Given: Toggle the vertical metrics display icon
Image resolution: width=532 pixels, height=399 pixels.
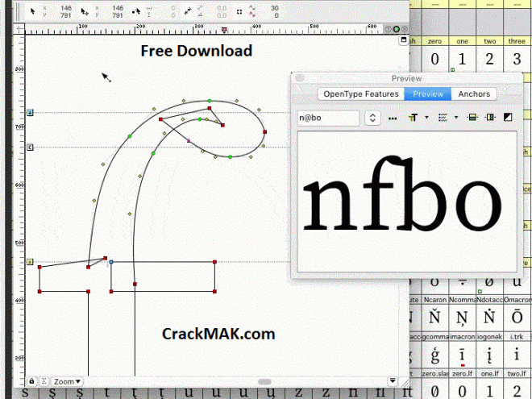Looking at the screenshot, I should point(490,118).
